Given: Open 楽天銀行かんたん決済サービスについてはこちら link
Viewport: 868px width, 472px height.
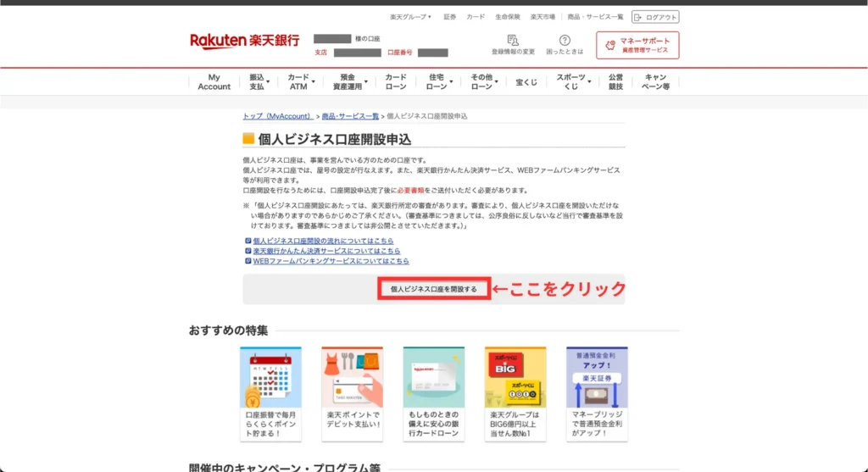Looking at the screenshot, I should (326, 251).
